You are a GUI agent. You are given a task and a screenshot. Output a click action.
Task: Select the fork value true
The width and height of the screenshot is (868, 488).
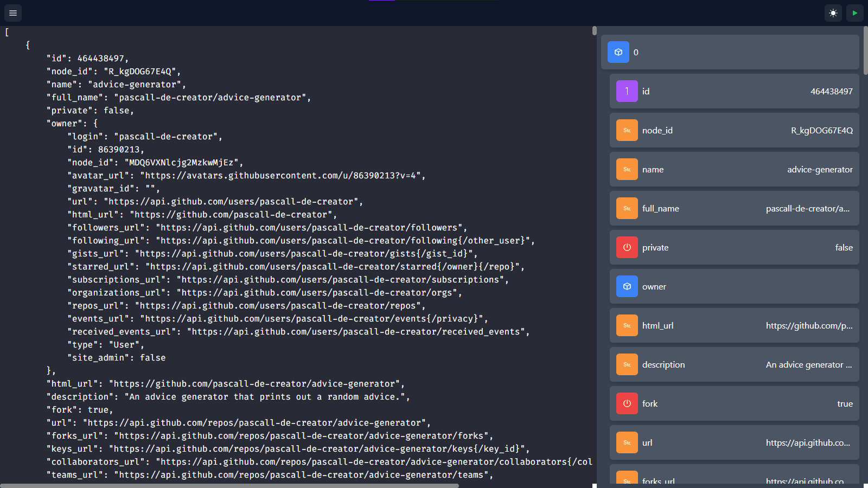[x=845, y=403]
